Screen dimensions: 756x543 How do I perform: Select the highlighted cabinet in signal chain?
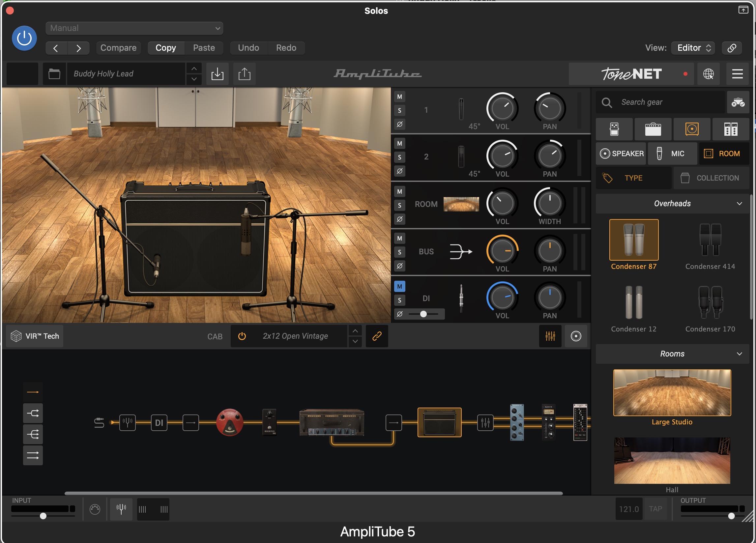pos(439,422)
